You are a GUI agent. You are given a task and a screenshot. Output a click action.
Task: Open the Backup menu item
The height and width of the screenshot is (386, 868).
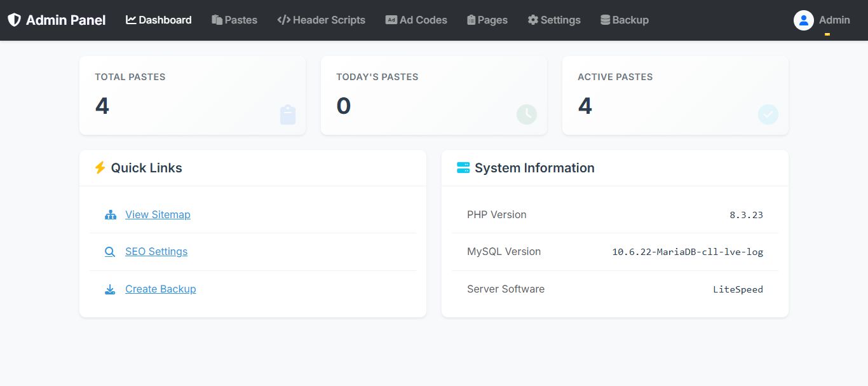tap(625, 20)
